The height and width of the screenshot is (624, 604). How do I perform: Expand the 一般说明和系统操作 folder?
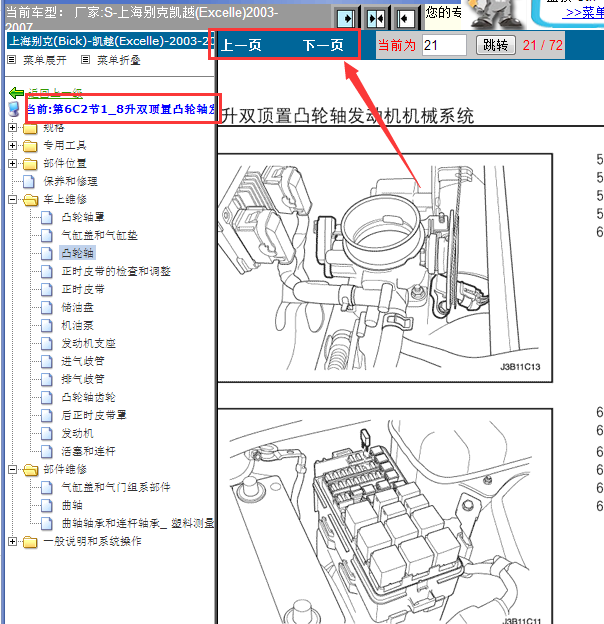click(x=12, y=541)
